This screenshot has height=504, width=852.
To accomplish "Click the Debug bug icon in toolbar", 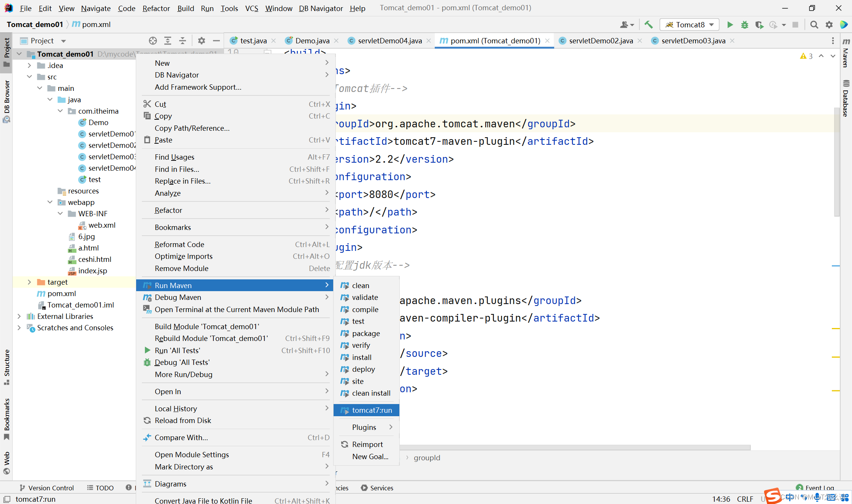I will [744, 25].
